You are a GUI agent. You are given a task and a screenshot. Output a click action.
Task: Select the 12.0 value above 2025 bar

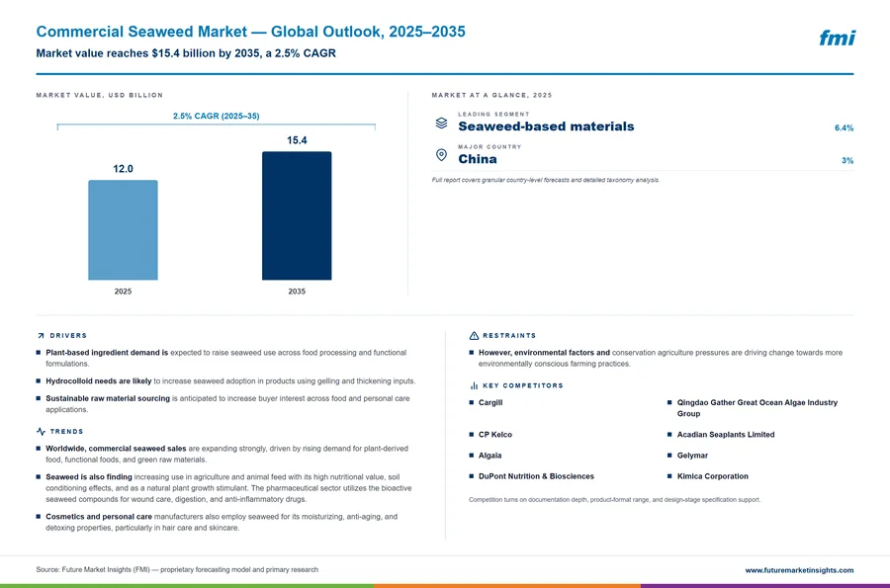pos(124,169)
